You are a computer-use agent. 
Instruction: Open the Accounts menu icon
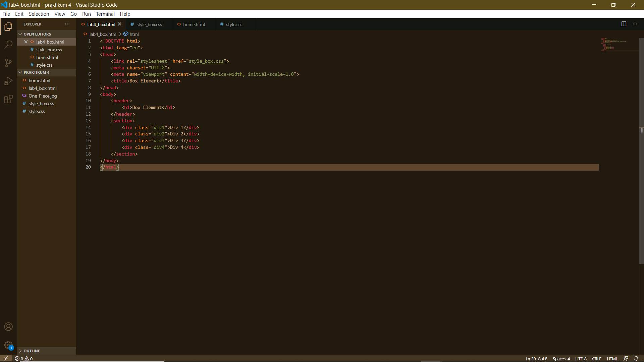click(x=8, y=327)
